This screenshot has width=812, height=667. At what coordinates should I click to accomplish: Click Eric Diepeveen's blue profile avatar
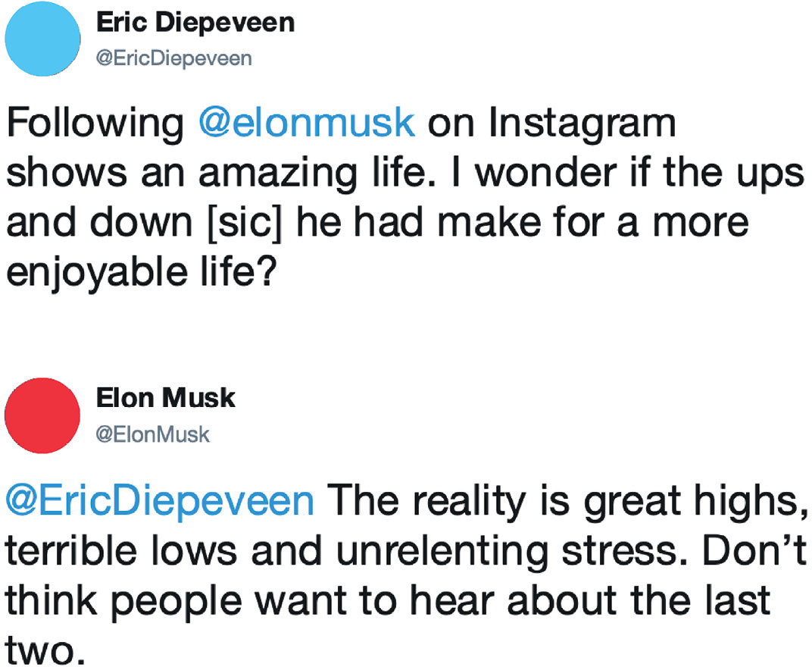pos(42,39)
